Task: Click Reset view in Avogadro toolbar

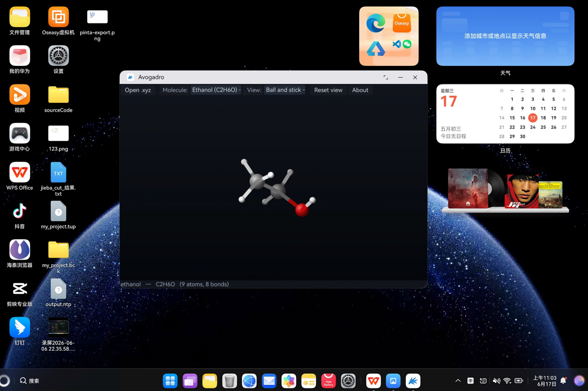Action: point(328,90)
